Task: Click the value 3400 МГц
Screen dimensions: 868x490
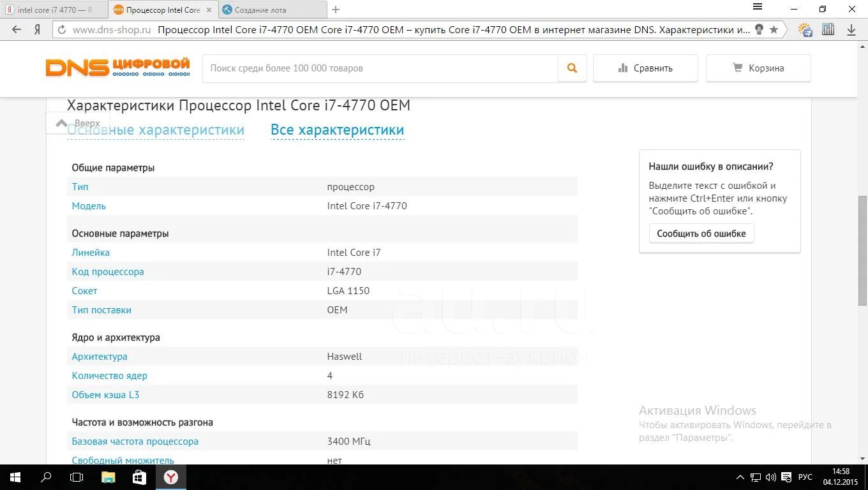Action: 348,442
